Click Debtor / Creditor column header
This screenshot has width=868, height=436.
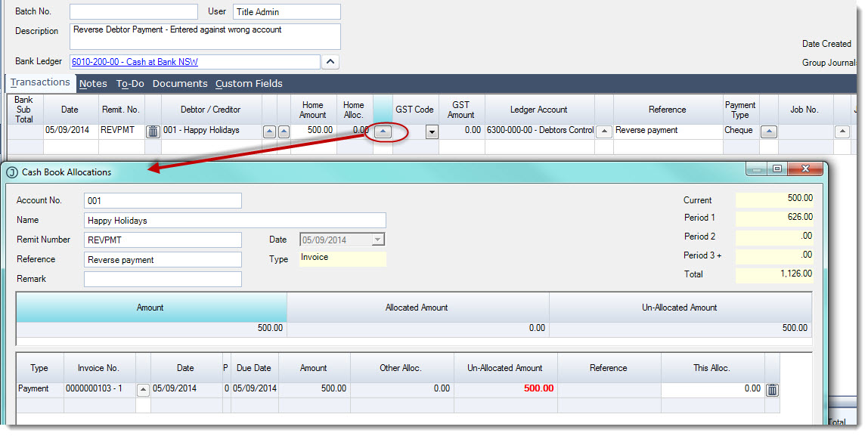click(x=211, y=110)
